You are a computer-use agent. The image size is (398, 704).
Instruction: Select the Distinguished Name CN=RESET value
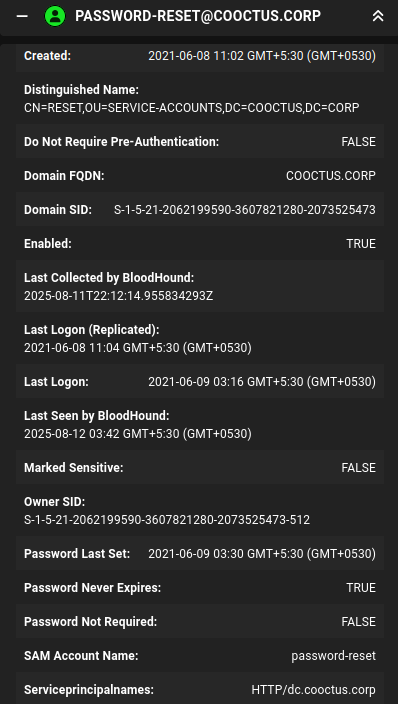tap(191, 108)
